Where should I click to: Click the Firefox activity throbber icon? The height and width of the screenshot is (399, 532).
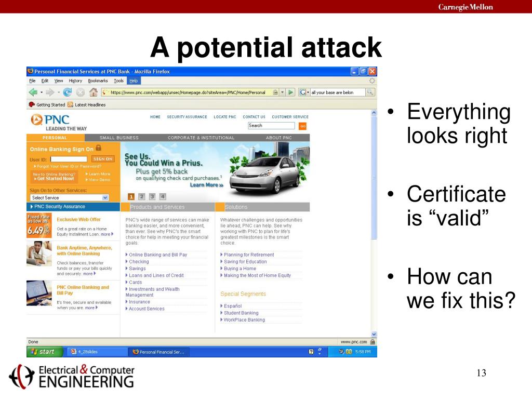372,81
